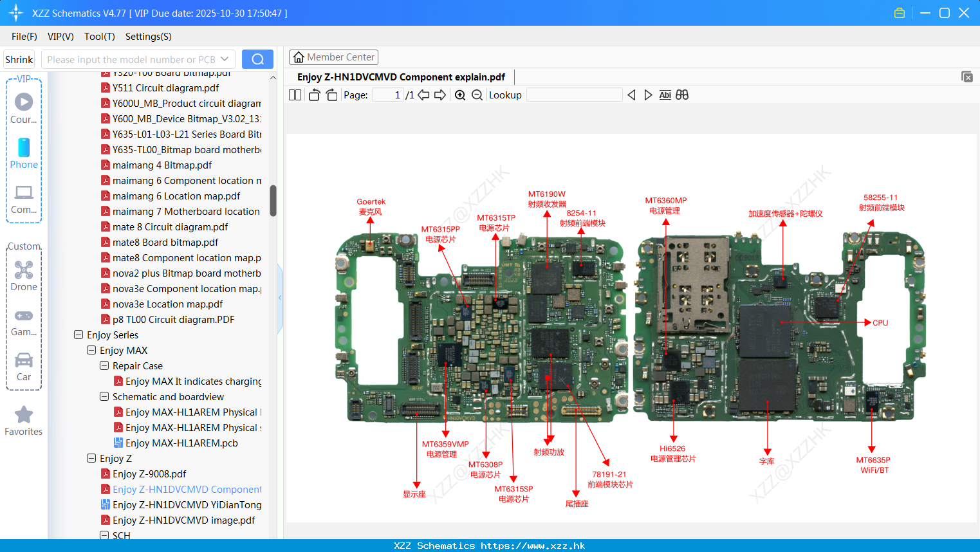Open the Settings menu
The width and height of the screenshot is (980, 552).
(149, 37)
